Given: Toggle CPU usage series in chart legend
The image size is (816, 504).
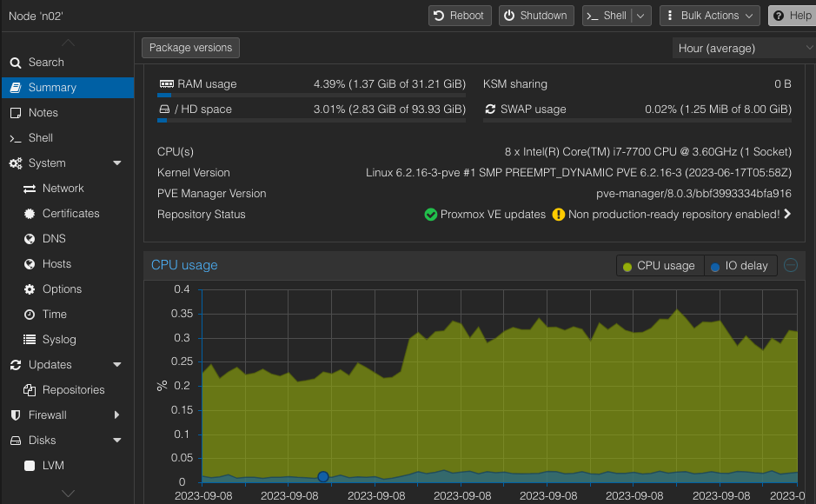Looking at the screenshot, I should coord(659,266).
